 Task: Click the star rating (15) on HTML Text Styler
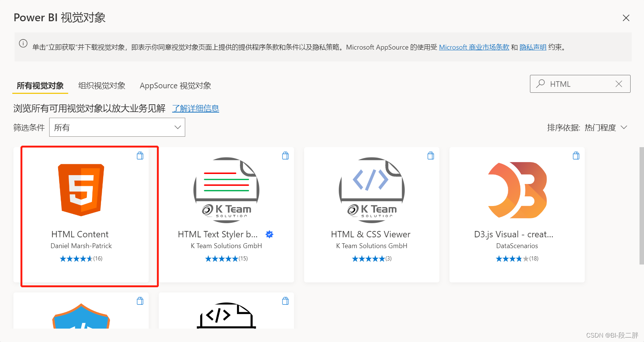coord(227,259)
